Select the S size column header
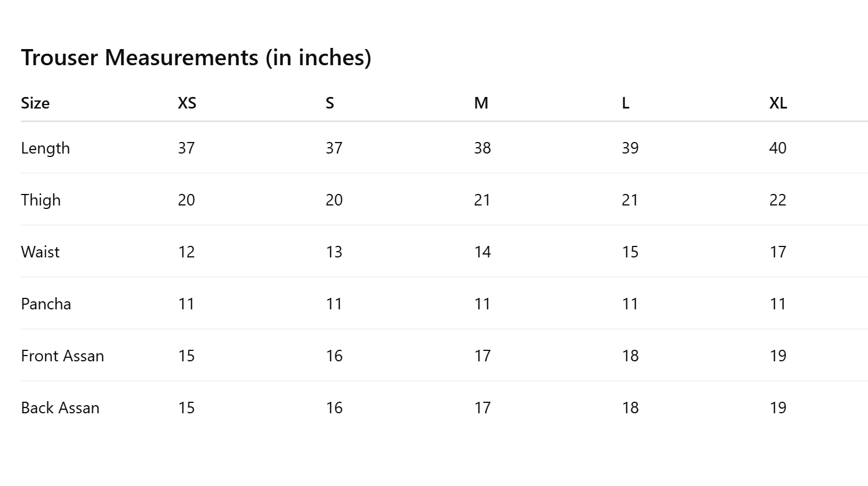The image size is (868, 486). 330,103
